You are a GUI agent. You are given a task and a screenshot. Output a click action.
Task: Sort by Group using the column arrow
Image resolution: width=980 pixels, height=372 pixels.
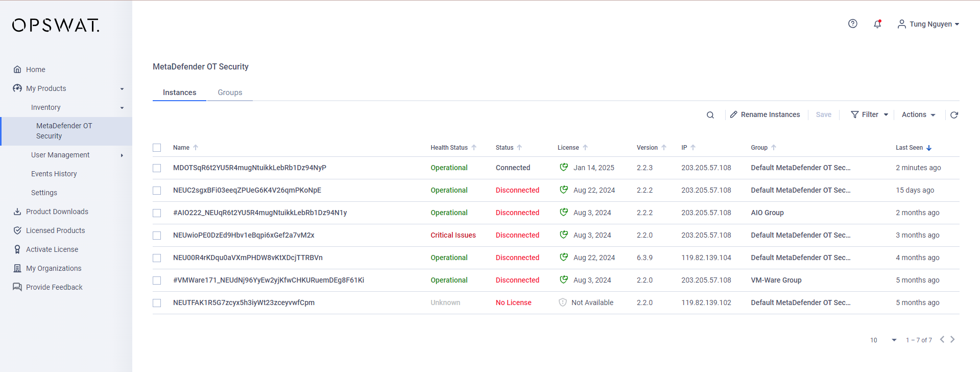[x=774, y=148]
